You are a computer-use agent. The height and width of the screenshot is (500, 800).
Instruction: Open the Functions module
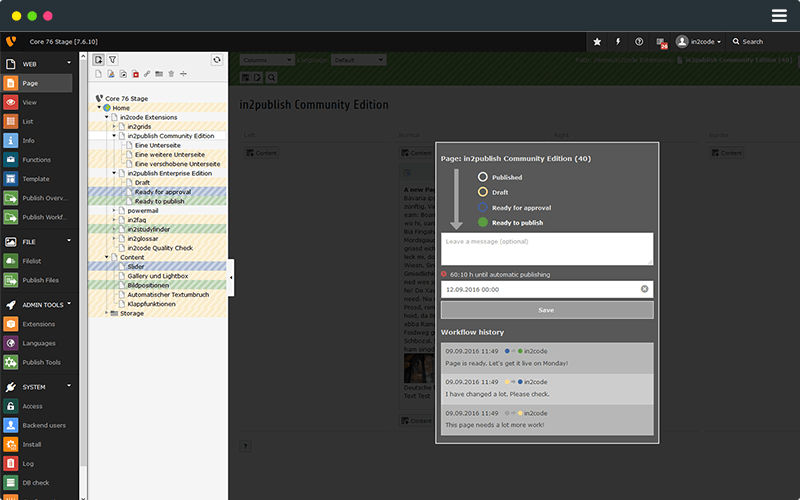(37, 160)
